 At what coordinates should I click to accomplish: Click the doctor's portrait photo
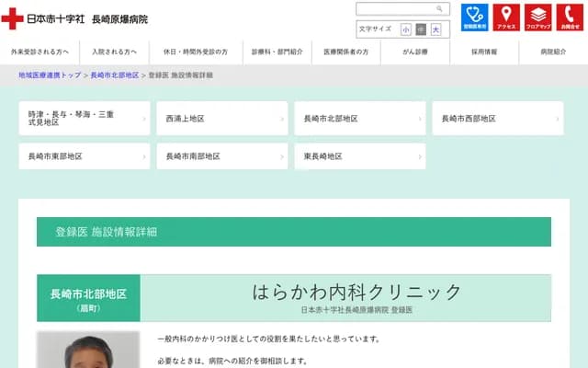click(88, 350)
